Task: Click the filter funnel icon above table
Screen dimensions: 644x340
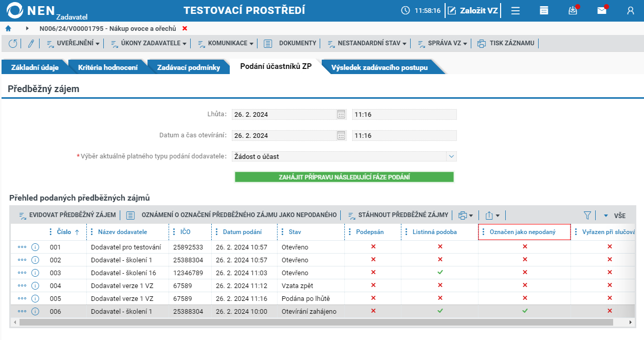Action: pyautogui.click(x=587, y=216)
